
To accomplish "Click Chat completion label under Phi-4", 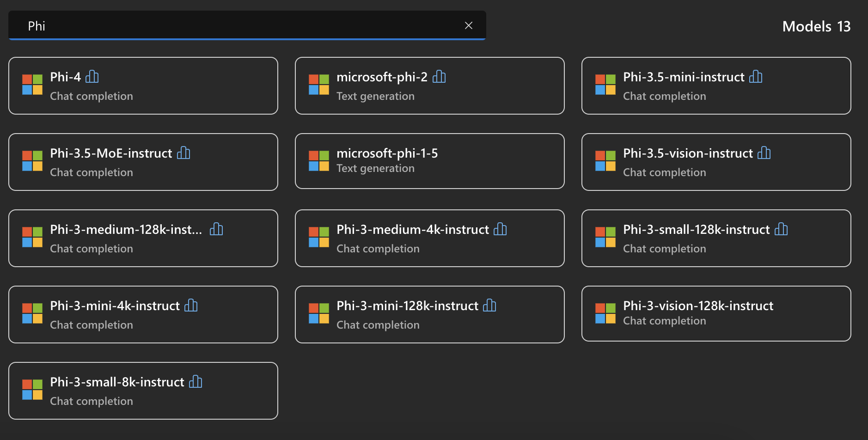I will [x=92, y=96].
